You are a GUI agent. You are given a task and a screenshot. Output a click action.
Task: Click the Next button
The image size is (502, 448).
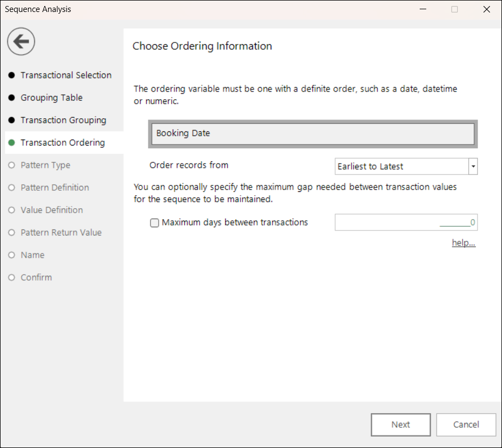pyautogui.click(x=401, y=425)
